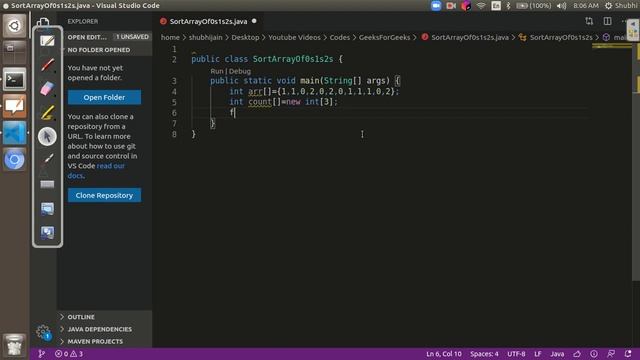Open the Manage gear icon in VS Code
The height and width of the screenshot is (360, 640).
point(43,331)
